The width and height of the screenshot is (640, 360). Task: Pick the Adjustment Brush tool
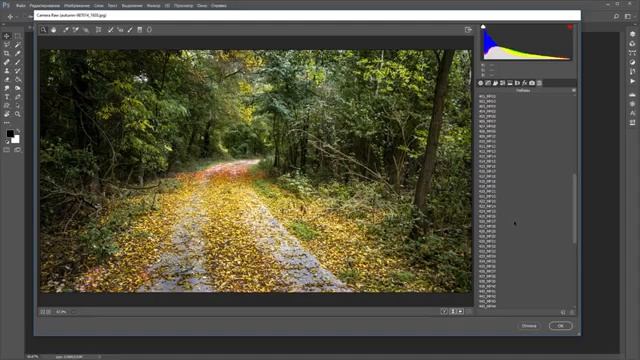point(130,30)
